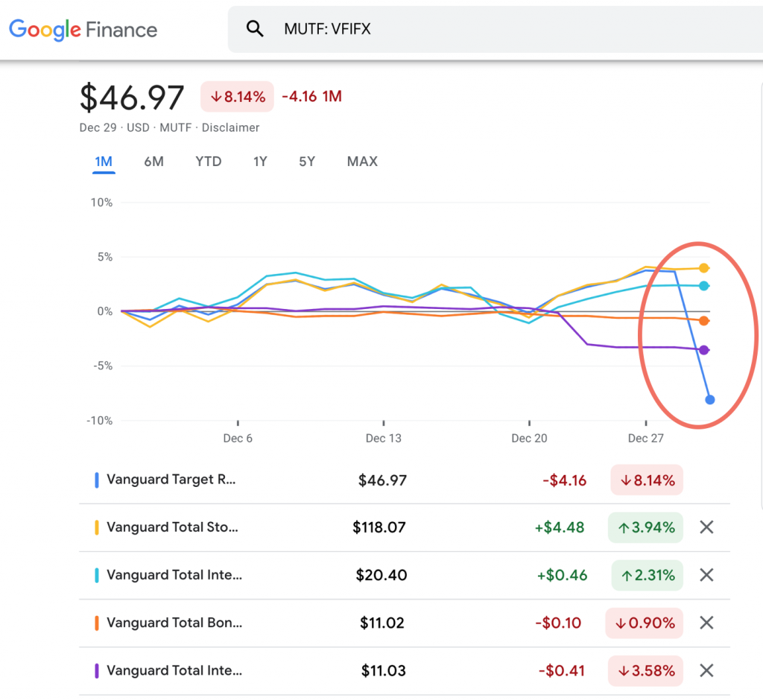Open Vanguard Total Sto... fund row
The image size is (763, 700).
(405, 527)
